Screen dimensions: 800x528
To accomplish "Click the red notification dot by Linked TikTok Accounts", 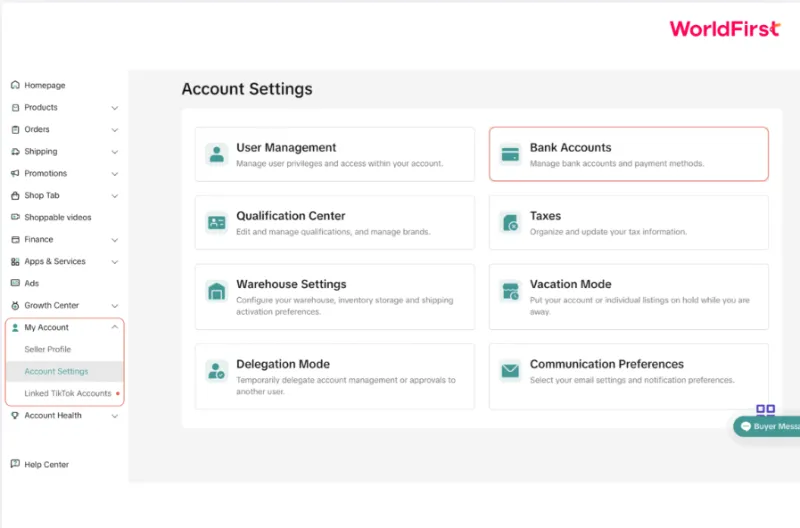I will 118,393.
